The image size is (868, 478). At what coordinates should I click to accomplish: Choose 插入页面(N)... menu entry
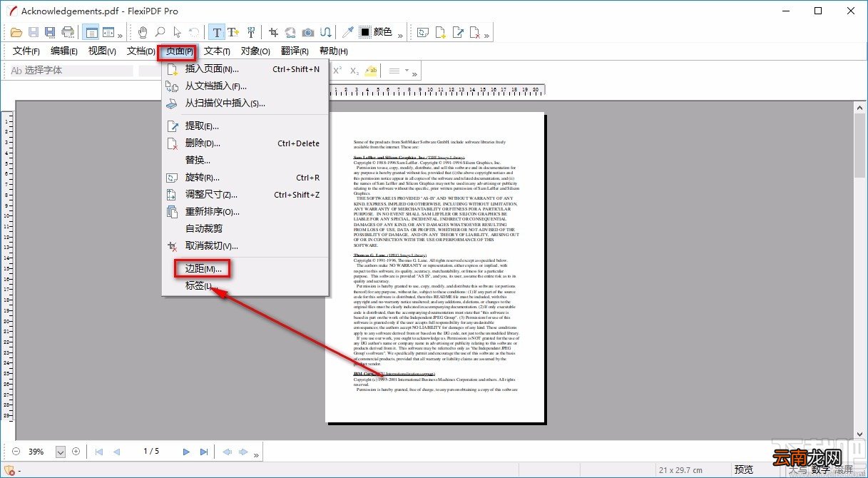coord(245,69)
